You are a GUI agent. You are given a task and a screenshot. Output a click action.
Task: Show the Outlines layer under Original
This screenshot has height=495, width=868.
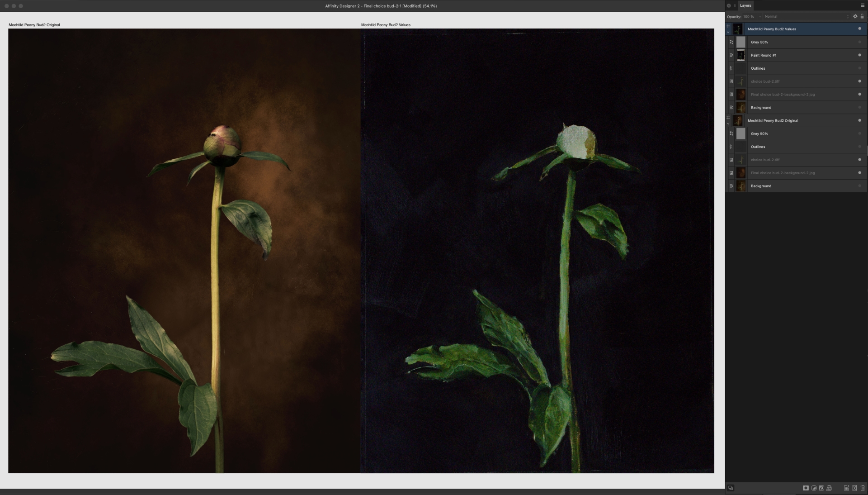point(859,147)
